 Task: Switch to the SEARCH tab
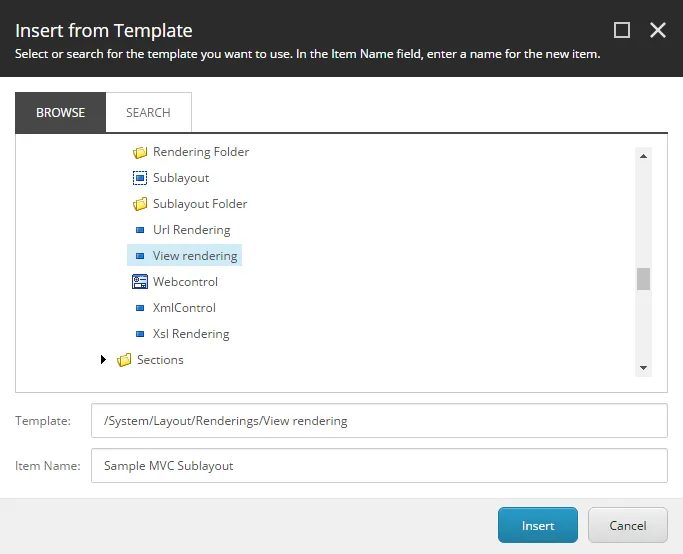[149, 112]
